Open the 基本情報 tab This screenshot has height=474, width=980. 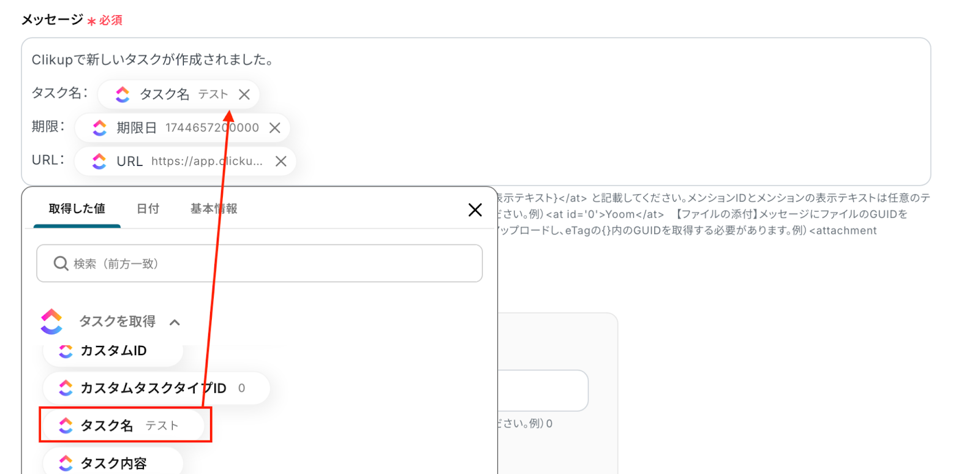point(214,209)
